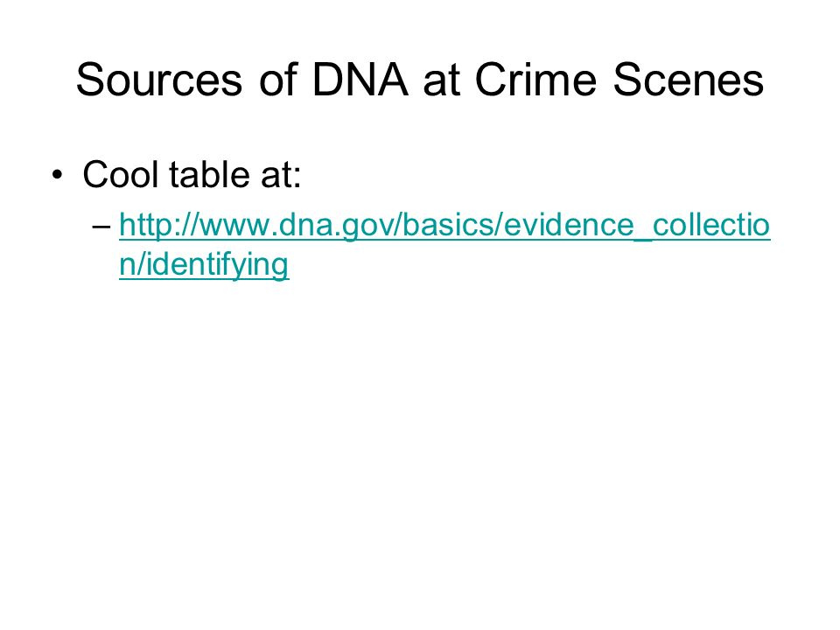The height and width of the screenshot is (630, 840).
Task: Select the 'Cool table at:' bullet text
Action: click(x=192, y=175)
